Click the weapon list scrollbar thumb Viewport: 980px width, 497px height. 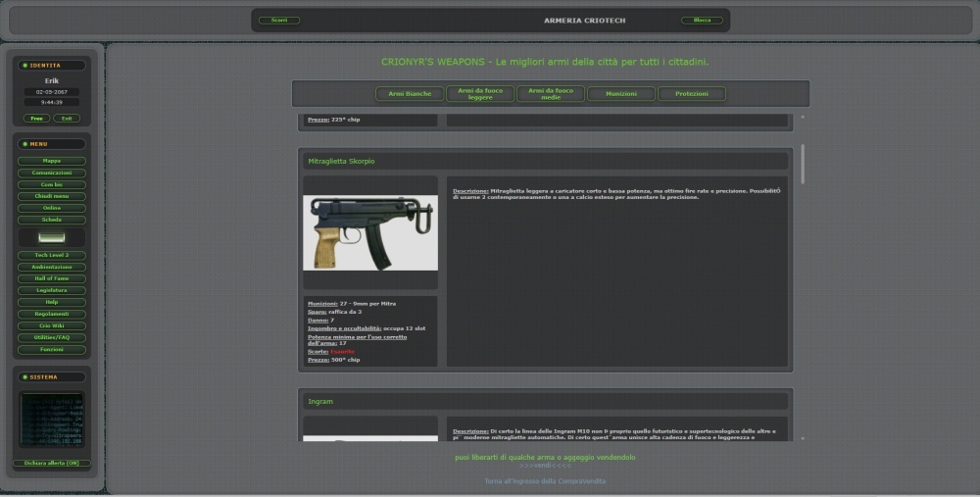[803, 164]
